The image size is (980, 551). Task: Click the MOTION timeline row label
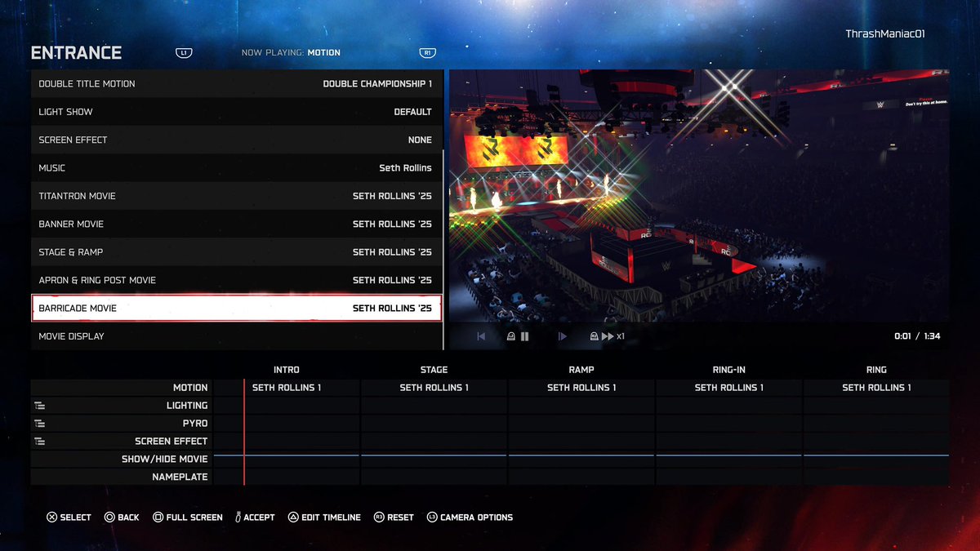coord(190,388)
